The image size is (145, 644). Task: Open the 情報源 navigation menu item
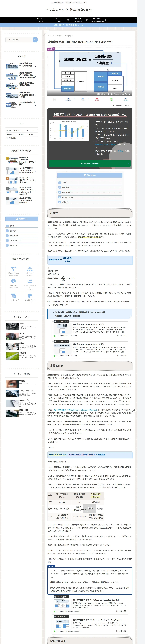tap(97, 20)
